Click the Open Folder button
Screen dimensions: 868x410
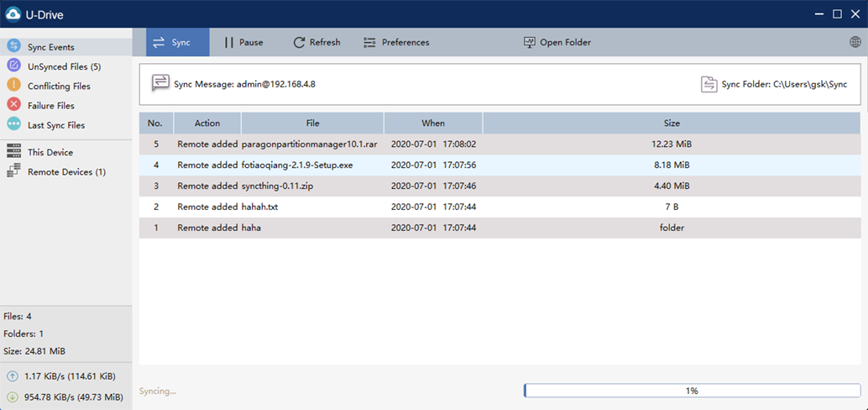point(557,42)
